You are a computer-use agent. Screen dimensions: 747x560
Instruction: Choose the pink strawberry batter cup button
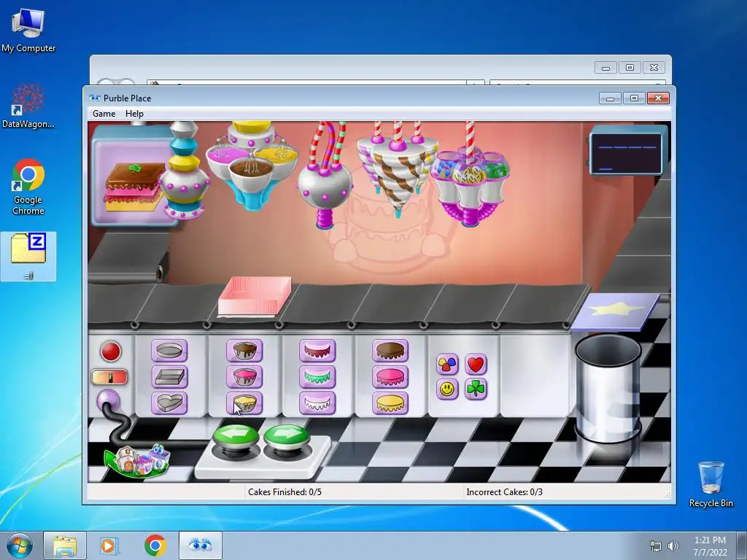click(x=244, y=377)
